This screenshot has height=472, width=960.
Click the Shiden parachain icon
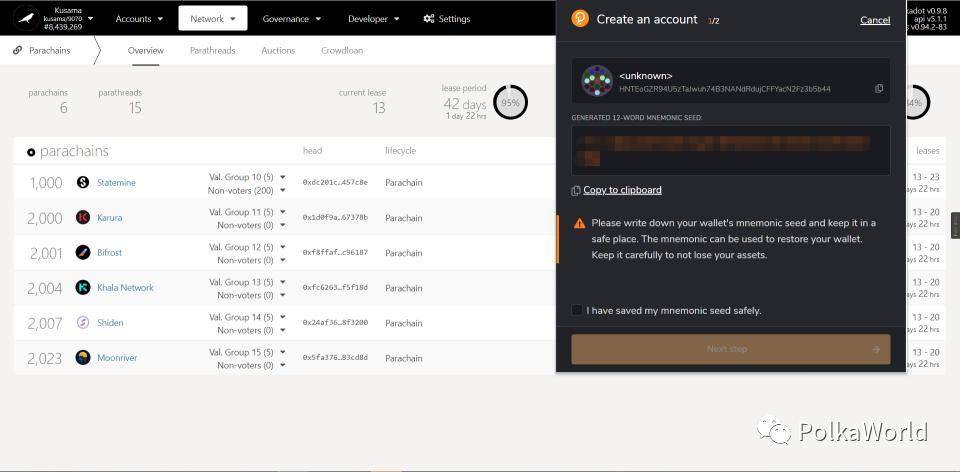[x=83, y=323]
